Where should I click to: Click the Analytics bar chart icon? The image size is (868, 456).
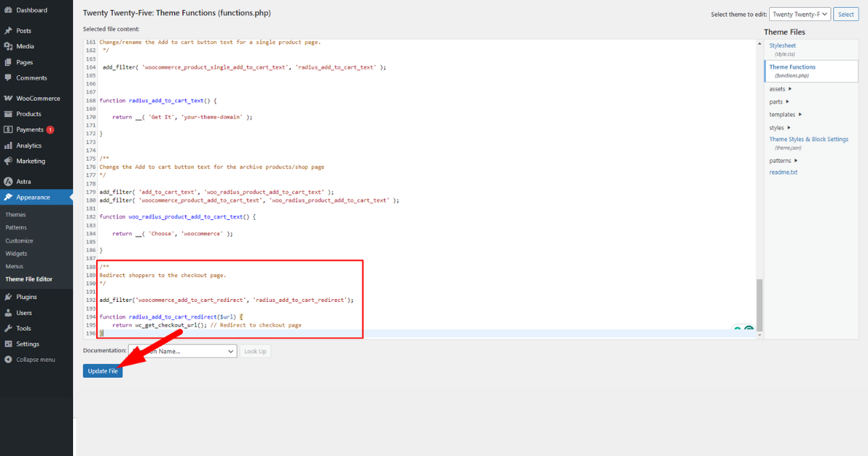(x=8, y=145)
